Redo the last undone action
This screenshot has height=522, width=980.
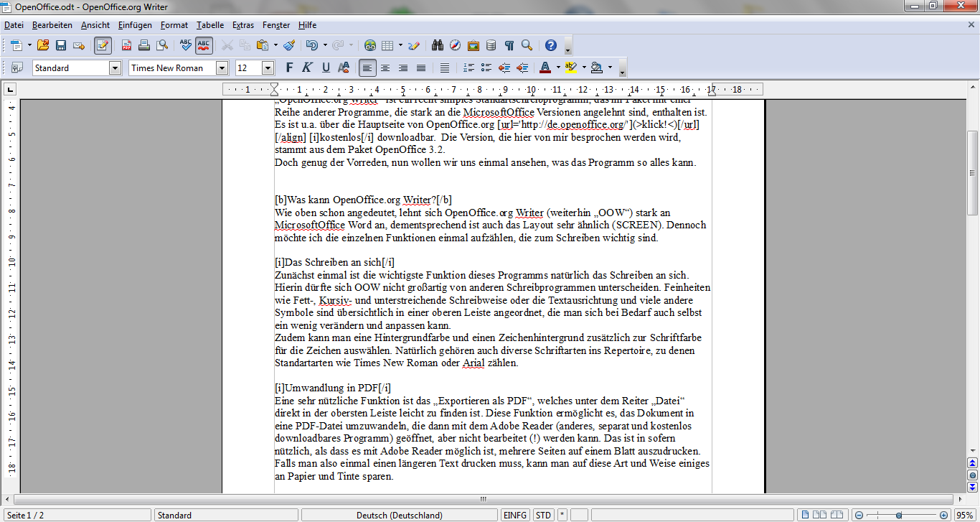coord(338,45)
